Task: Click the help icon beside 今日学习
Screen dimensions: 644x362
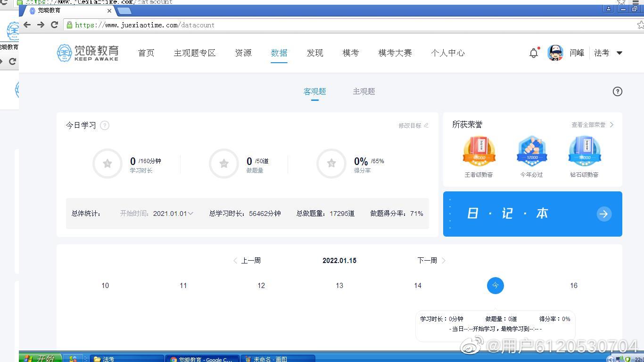Action: pyautogui.click(x=105, y=125)
